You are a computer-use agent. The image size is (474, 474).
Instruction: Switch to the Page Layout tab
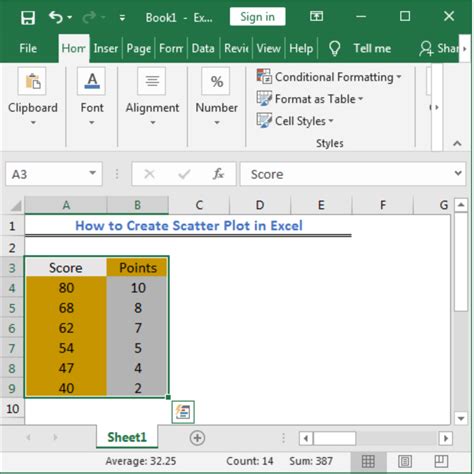pos(139,49)
